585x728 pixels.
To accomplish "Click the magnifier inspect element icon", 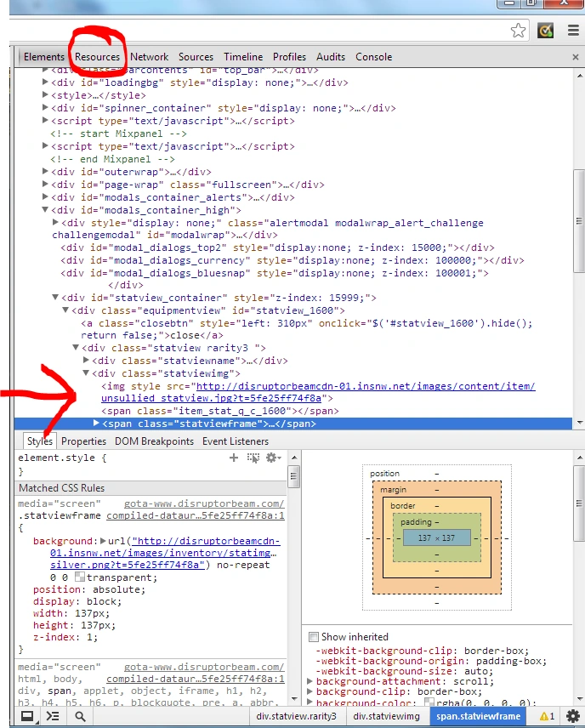I will (80, 716).
